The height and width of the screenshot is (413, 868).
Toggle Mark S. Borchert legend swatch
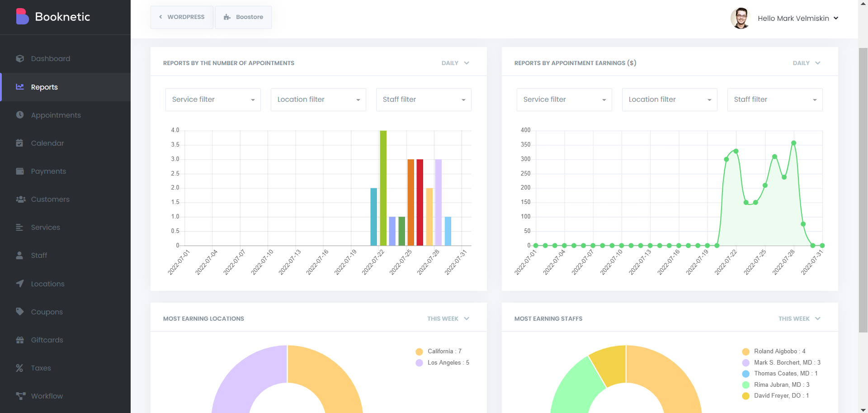click(x=745, y=363)
